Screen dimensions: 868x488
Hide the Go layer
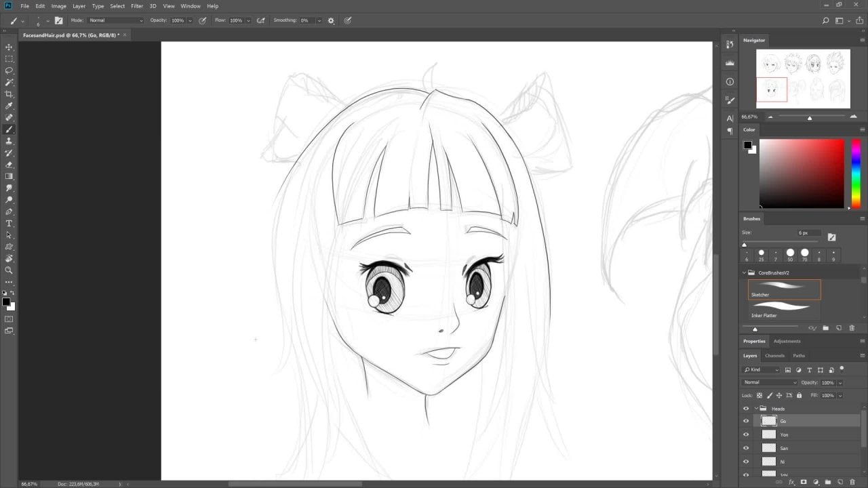coord(746,422)
